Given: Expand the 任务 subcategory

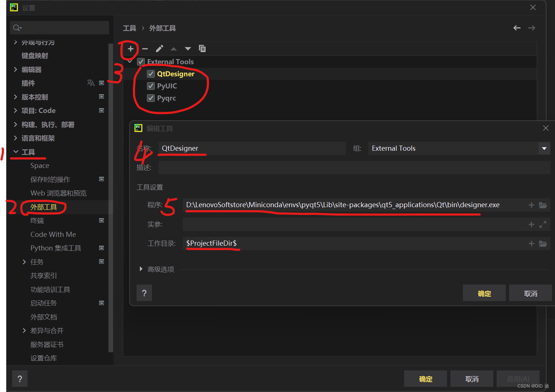Looking at the screenshot, I should 24,262.
